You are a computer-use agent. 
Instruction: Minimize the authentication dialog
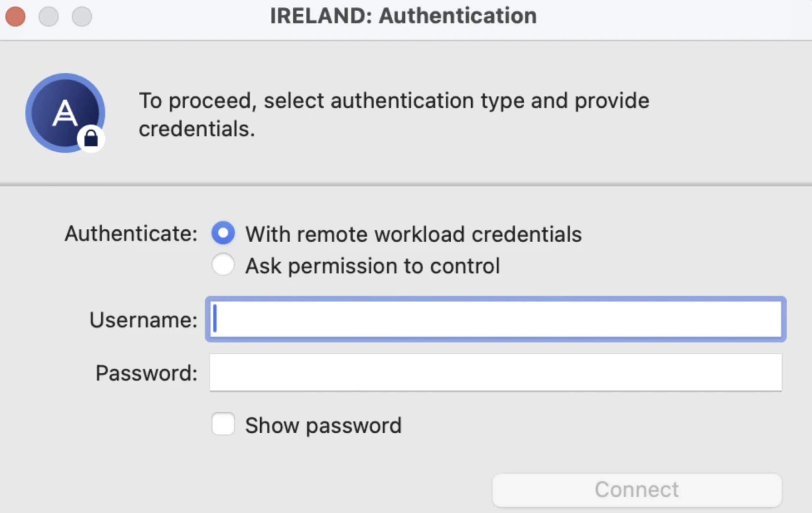pos(49,16)
